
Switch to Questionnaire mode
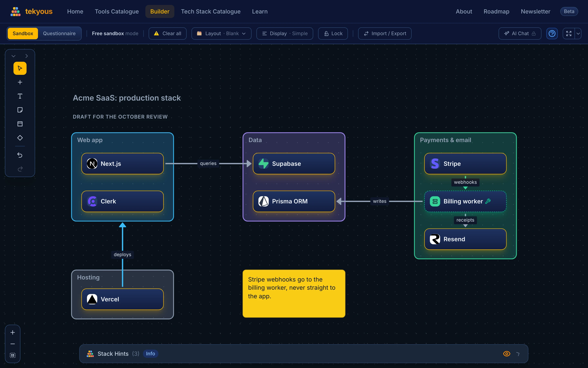59,33
